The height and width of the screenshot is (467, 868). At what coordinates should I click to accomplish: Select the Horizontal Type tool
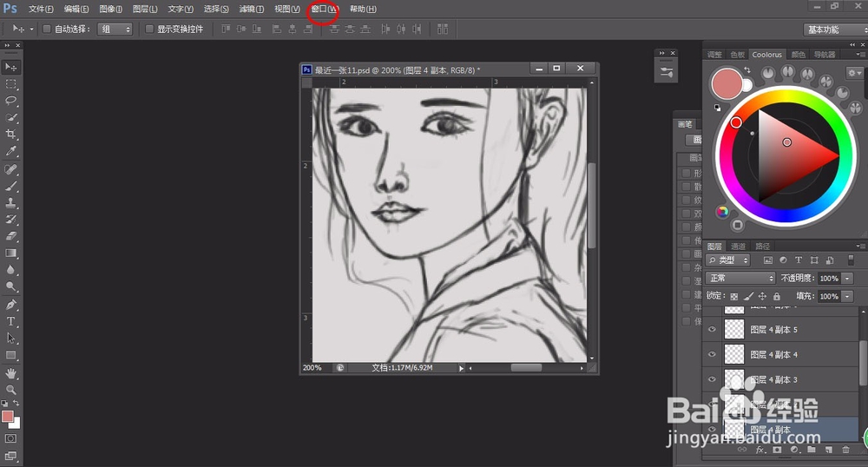pyautogui.click(x=10, y=321)
